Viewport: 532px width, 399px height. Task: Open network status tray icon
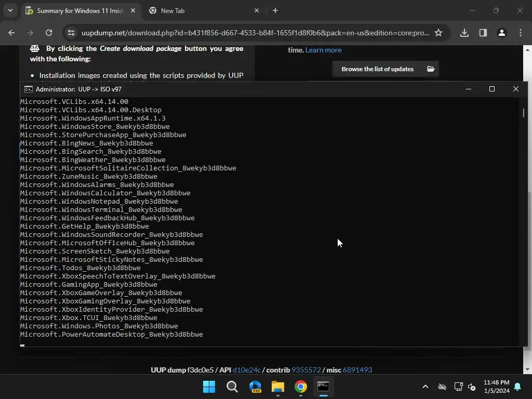point(458,387)
